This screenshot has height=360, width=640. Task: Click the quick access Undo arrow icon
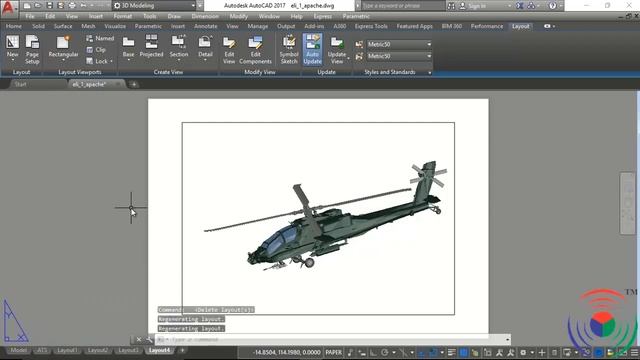point(83,6)
